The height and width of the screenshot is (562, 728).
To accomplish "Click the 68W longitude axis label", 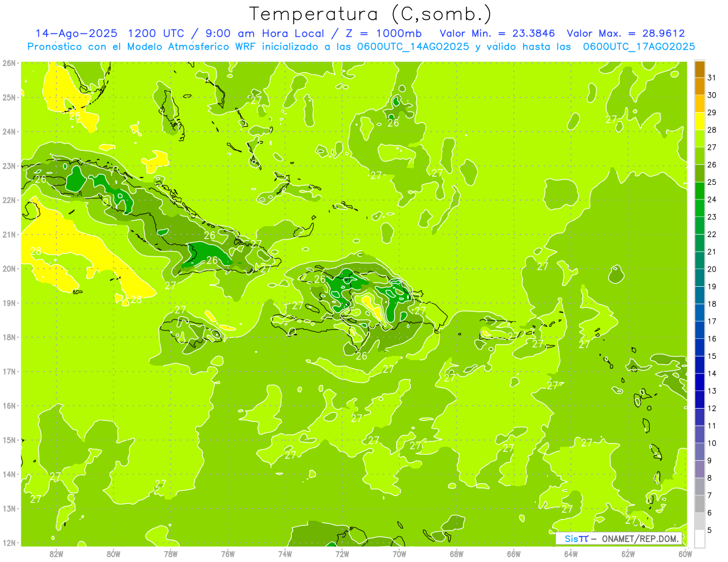I will tap(456, 554).
